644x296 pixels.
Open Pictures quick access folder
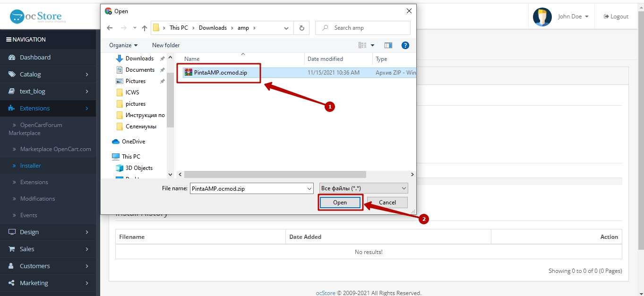tap(135, 81)
